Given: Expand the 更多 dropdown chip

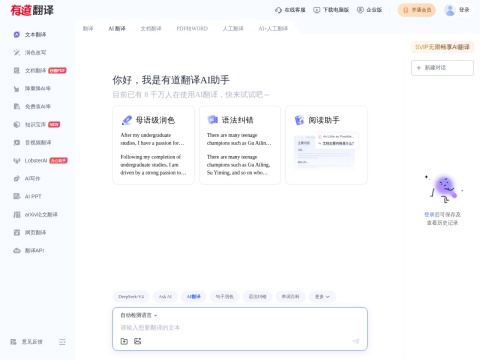Looking at the screenshot, I should point(322,296).
